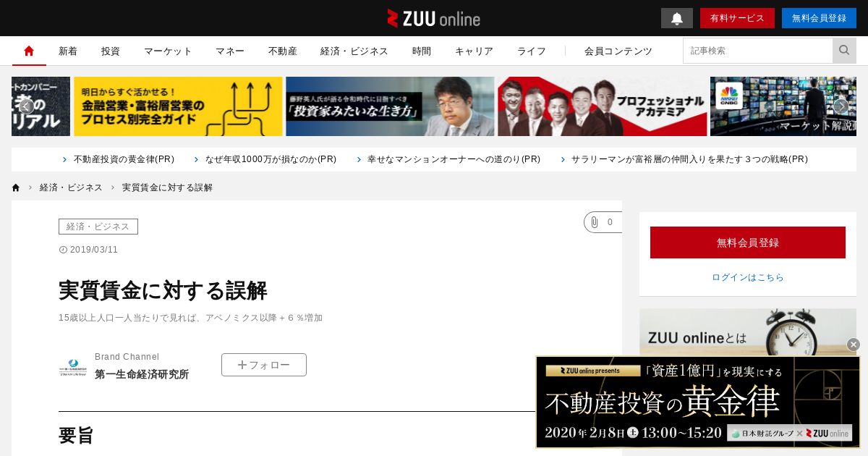868x456 pixels.
Task: Follow the brand channel with フォロー
Action: [x=264, y=365]
